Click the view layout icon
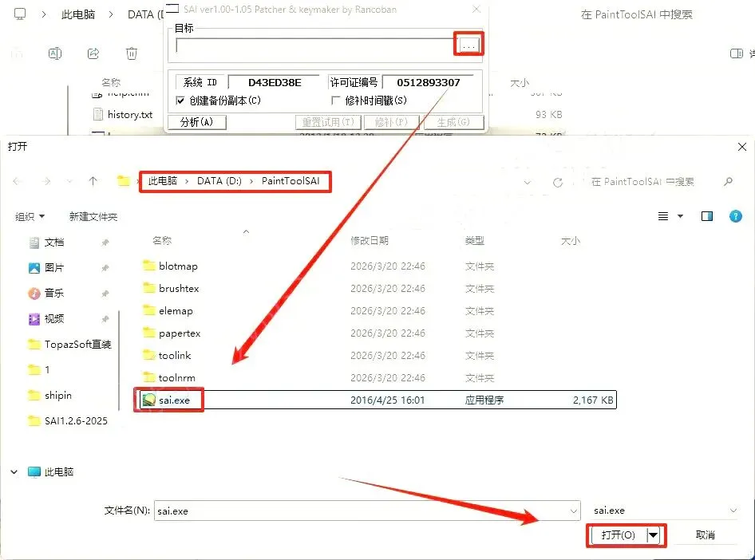This screenshot has width=755, height=560. (x=663, y=216)
